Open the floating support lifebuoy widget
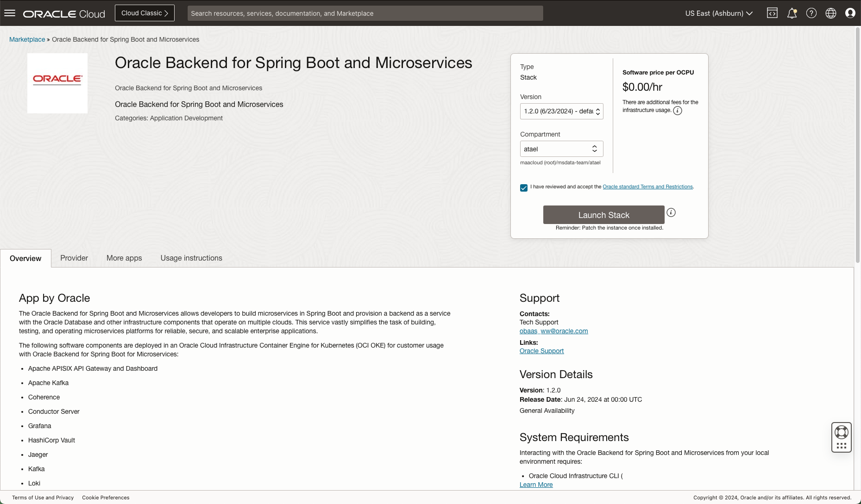This screenshot has width=861, height=504. (x=841, y=432)
